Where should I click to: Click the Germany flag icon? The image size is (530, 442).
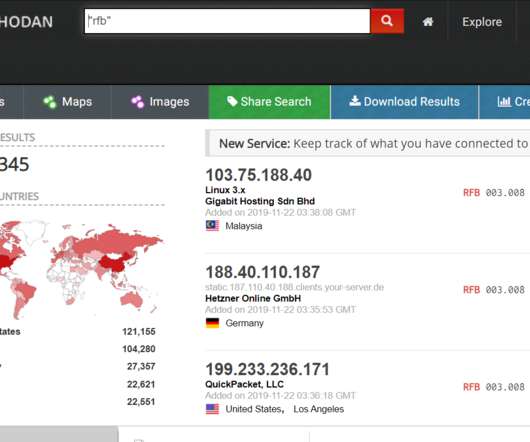pyautogui.click(x=212, y=323)
